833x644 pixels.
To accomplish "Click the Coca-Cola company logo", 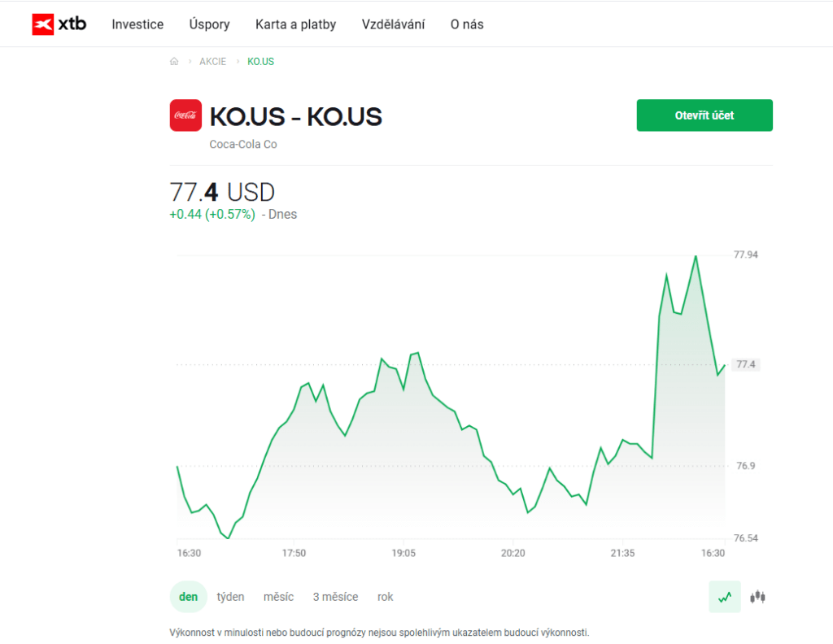I will pos(185,115).
